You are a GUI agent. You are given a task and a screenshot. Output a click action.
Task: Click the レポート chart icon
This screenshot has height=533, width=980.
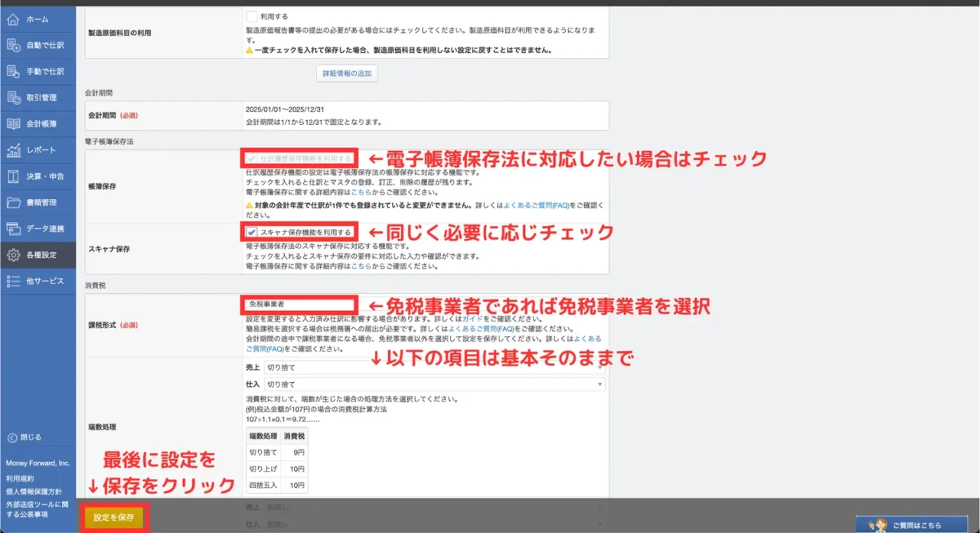tap(13, 150)
